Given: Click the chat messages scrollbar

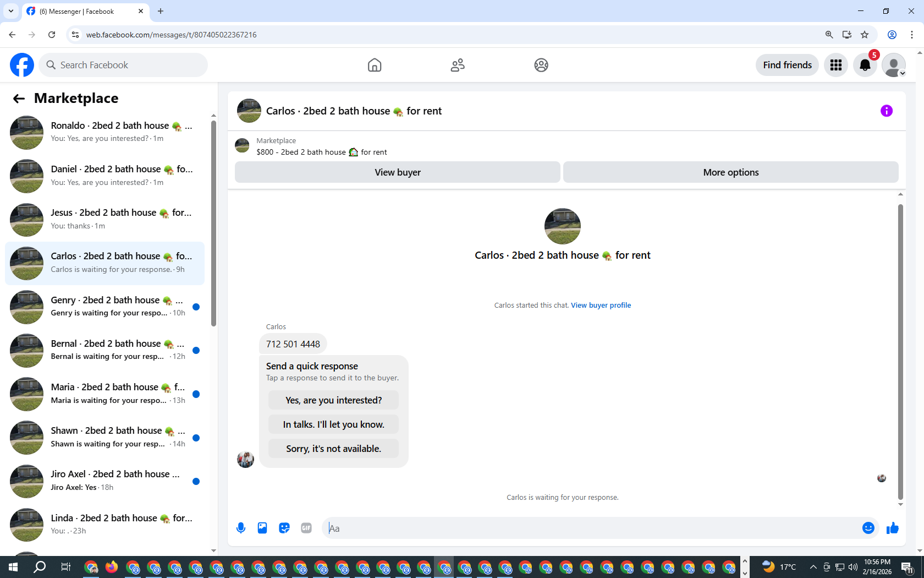Looking at the screenshot, I should click(900, 351).
